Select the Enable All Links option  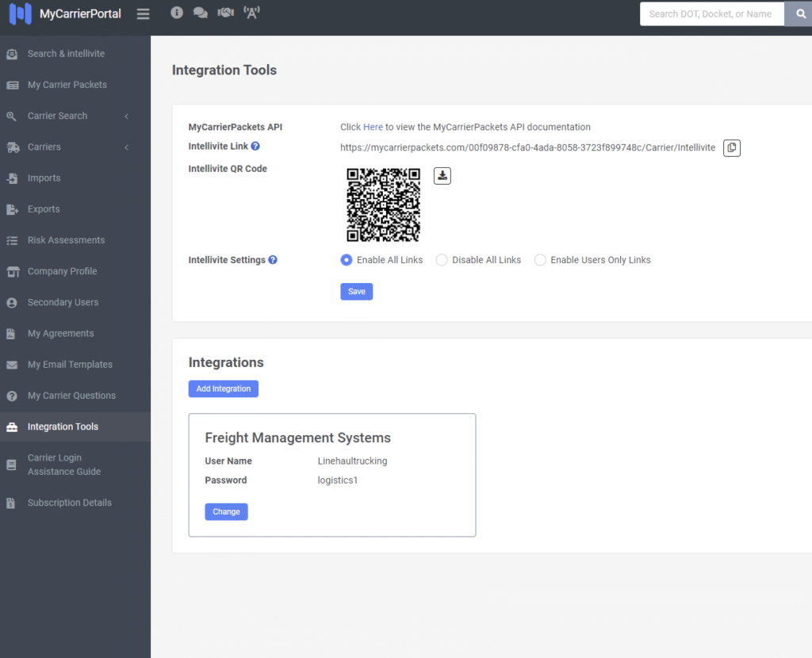(346, 259)
